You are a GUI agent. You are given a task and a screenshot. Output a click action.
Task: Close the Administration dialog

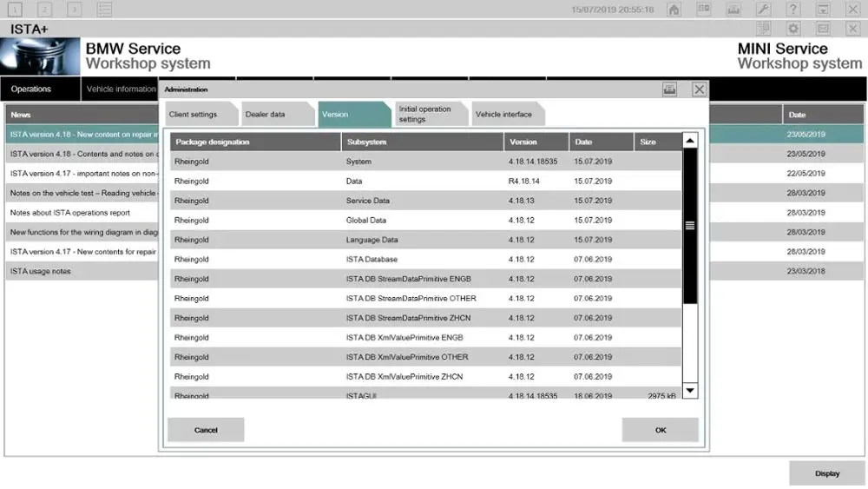click(699, 89)
